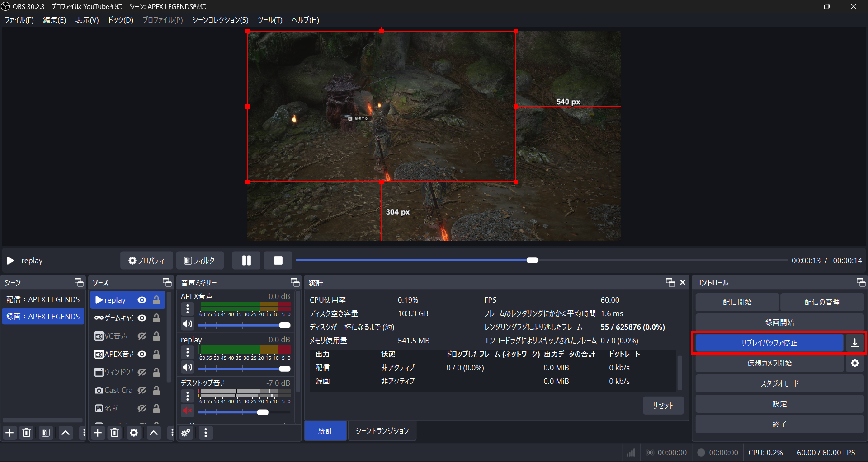Switch to the 統計 tab
Screen dimensions: 868x462
pos(325,431)
